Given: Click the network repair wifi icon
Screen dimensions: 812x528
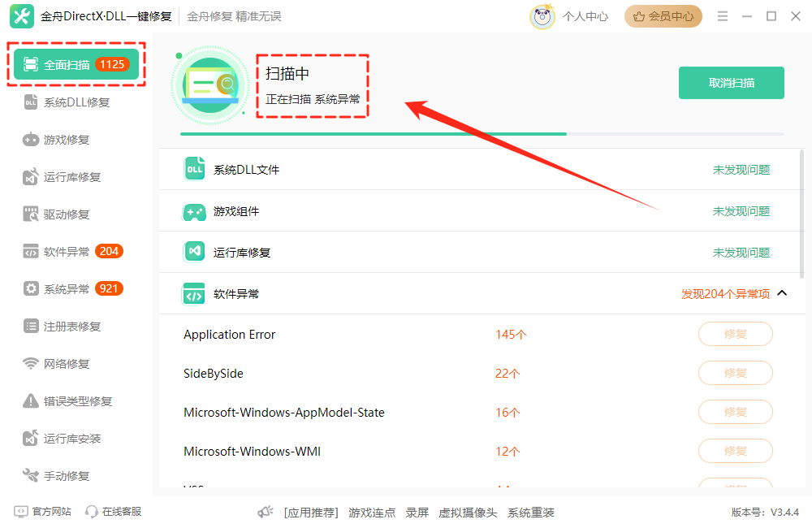Looking at the screenshot, I should [31, 363].
